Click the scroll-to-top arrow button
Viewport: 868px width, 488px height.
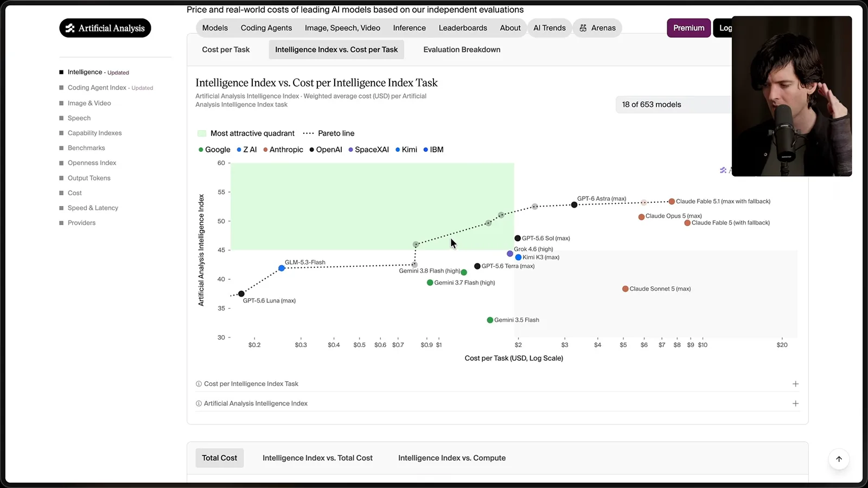pyautogui.click(x=839, y=459)
